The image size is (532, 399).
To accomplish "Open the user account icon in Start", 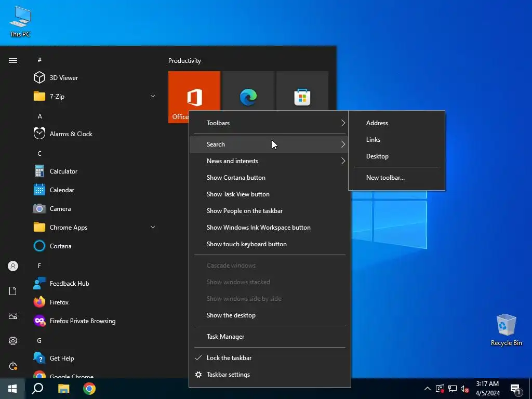I will click(x=13, y=266).
